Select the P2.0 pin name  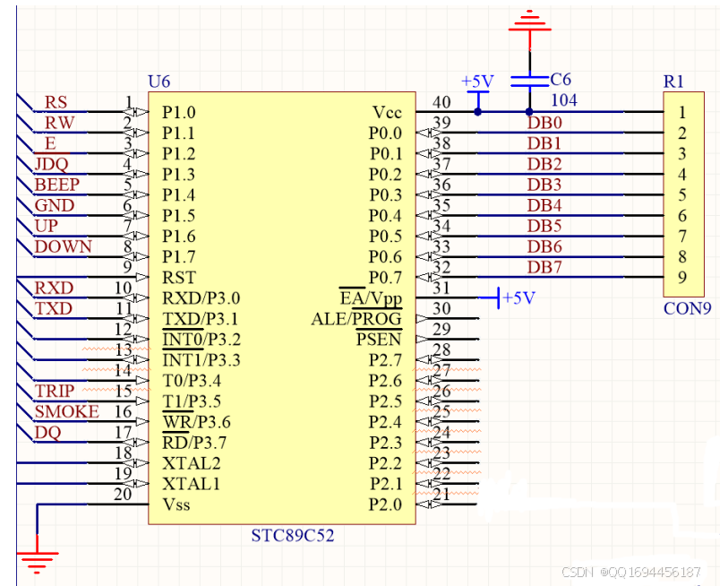tap(385, 504)
